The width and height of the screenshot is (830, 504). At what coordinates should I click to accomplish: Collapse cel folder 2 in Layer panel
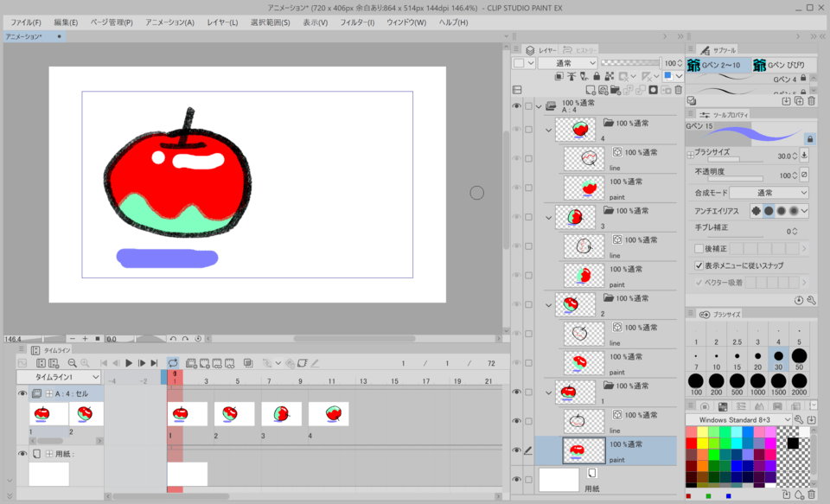[x=548, y=305]
